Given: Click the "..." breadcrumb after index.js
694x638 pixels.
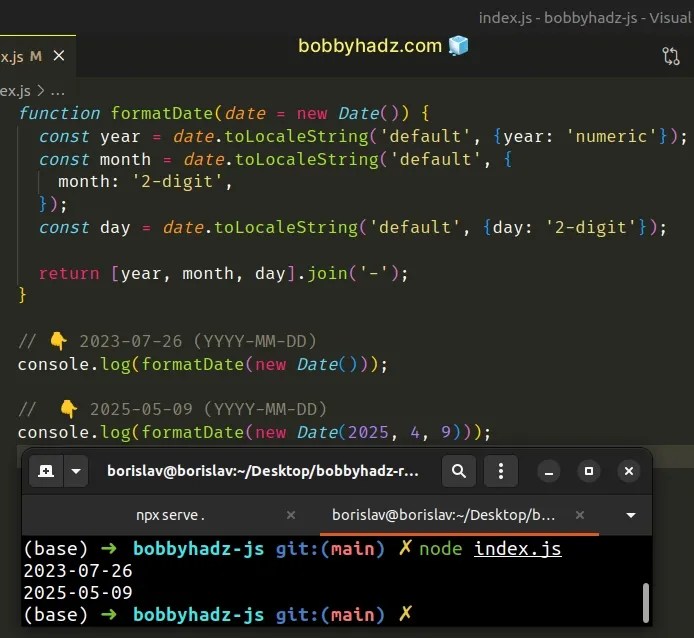Looking at the screenshot, I should (x=58, y=92).
